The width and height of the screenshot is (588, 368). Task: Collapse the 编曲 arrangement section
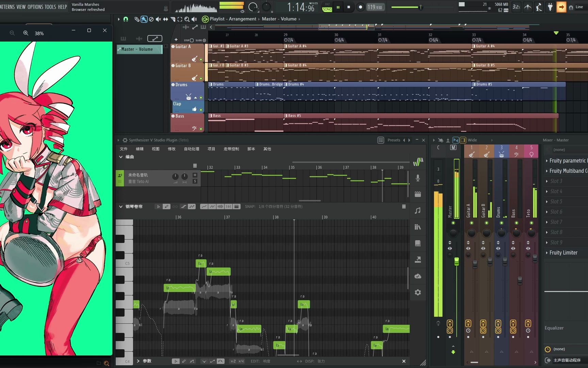(120, 157)
